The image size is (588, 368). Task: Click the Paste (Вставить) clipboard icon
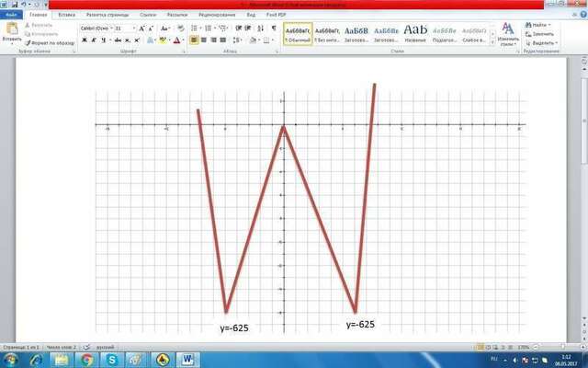pyautogui.click(x=12, y=29)
